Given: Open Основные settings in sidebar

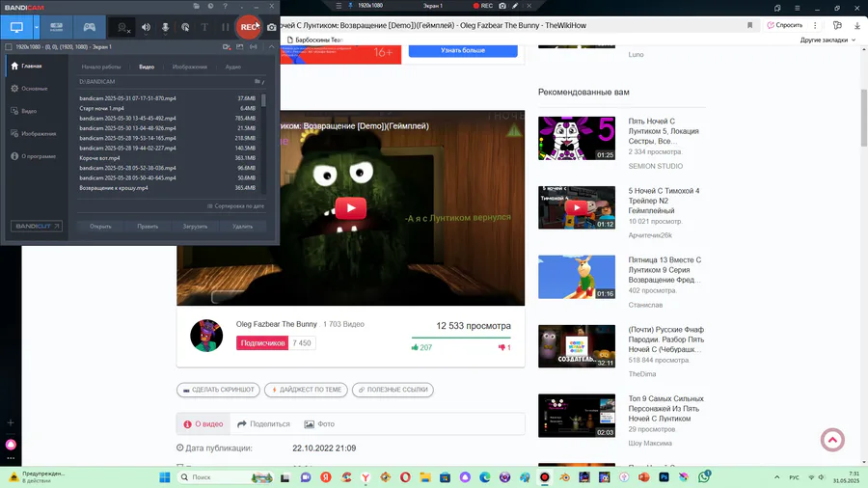Looking at the screenshot, I should pyautogui.click(x=29, y=89).
